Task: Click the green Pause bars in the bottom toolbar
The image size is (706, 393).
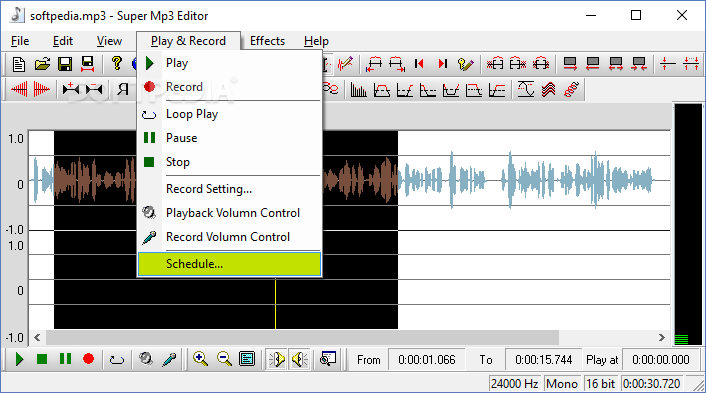Action: [x=65, y=359]
